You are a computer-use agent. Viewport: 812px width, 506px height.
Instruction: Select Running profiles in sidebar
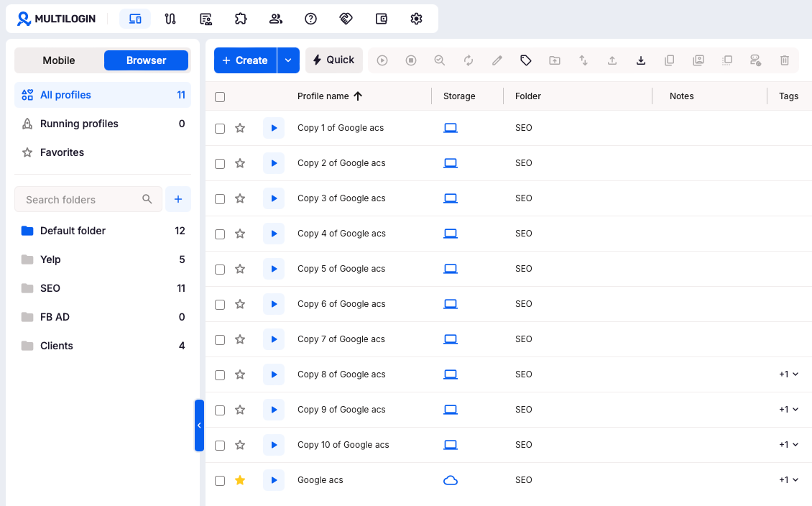pos(103,124)
